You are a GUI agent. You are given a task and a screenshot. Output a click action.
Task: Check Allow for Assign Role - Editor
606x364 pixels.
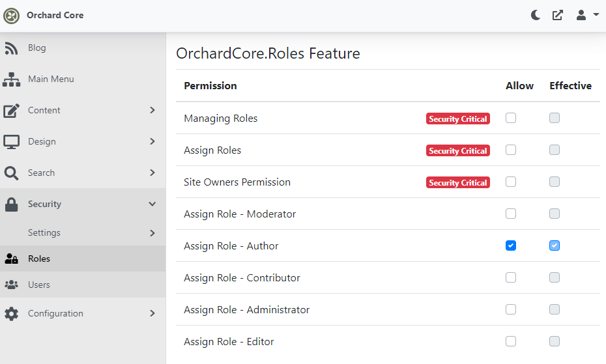[x=511, y=341]
